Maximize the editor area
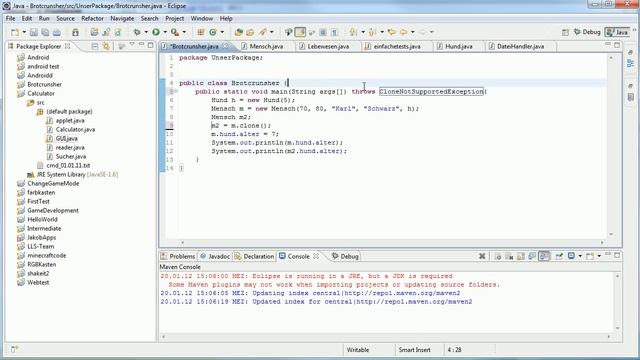This screenshot has width=640, height=360. [x=617, y=45]
